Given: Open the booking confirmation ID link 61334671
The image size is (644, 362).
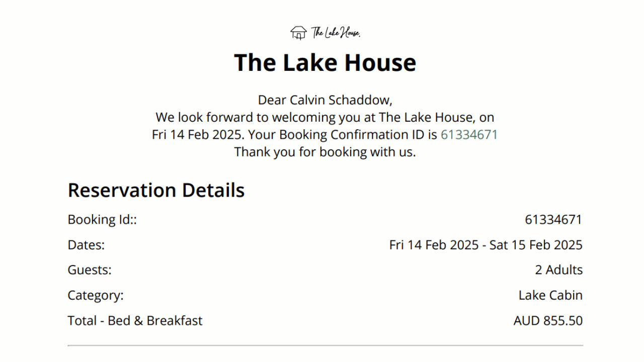Looking at the screenshot, I should (469, 135).
